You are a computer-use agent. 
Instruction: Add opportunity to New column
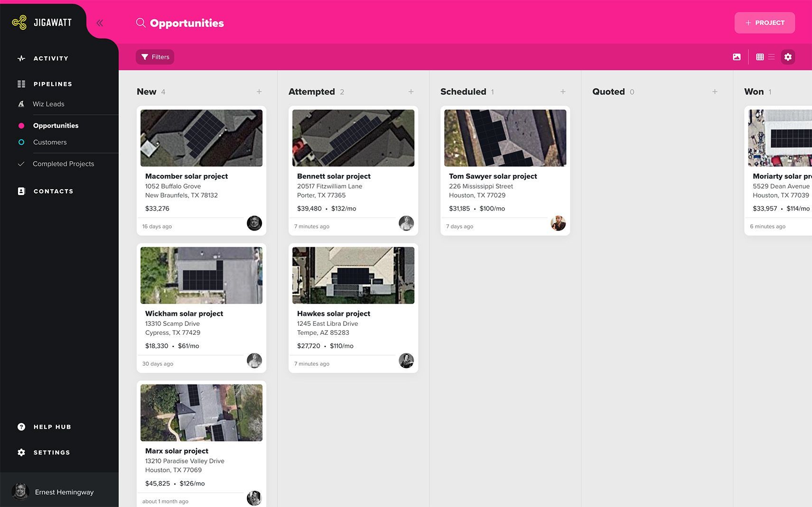click(x=259, y=92)
